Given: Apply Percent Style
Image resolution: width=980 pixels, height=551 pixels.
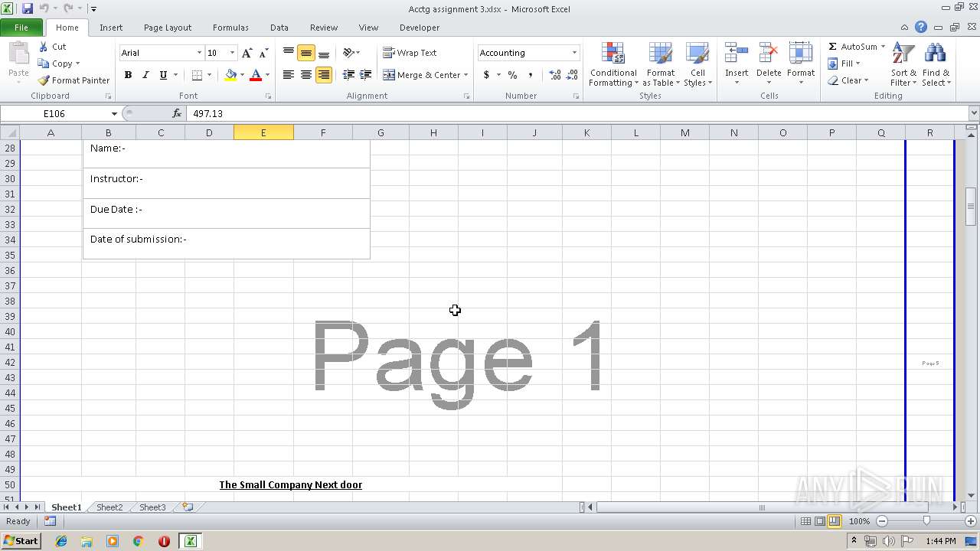Looking at the screenshot, I should point(512,75).
